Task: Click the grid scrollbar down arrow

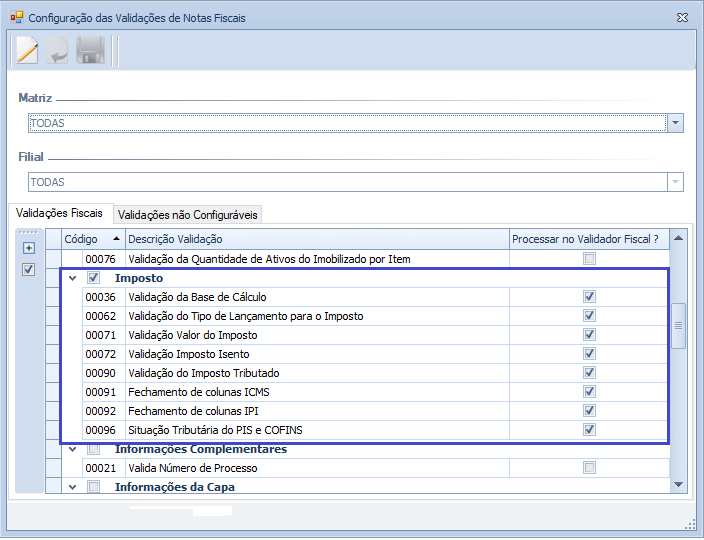Action: (x=678, y=485)
